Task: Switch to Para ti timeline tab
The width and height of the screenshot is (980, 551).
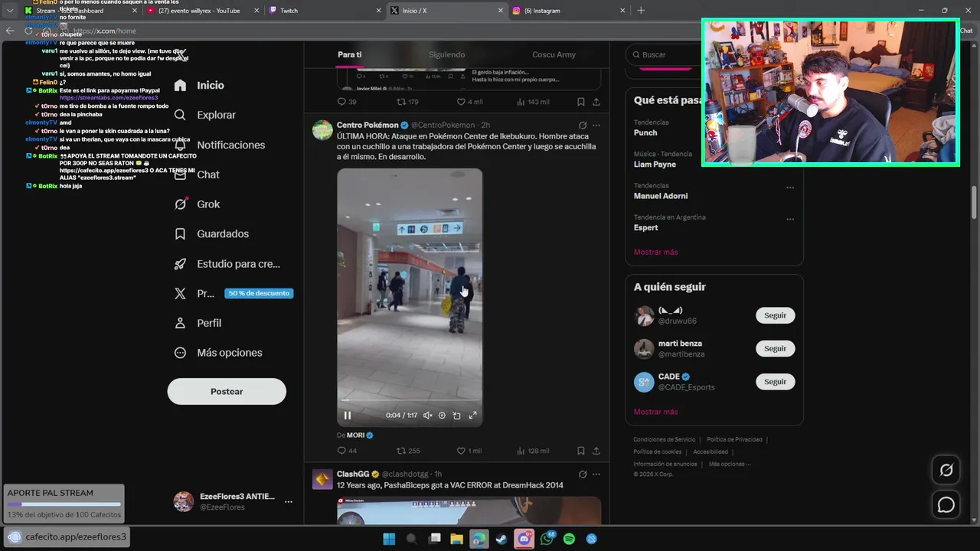Action: point(349,54)
